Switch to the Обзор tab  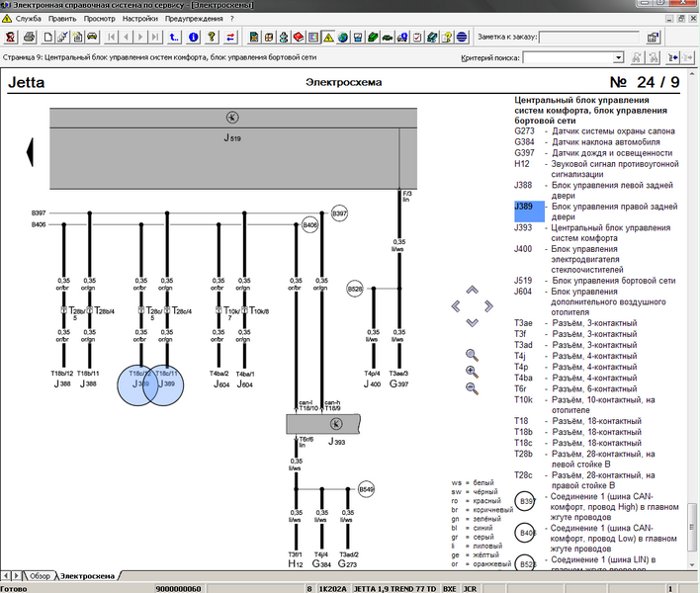[x=40, y=576]
